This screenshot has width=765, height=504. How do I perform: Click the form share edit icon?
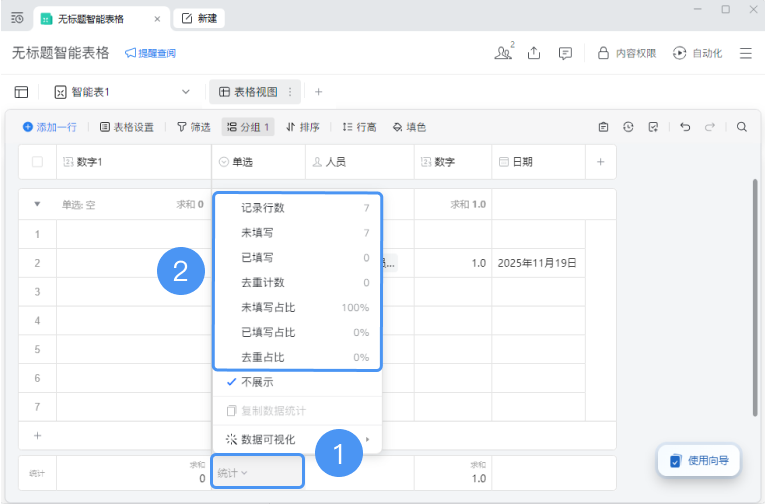pyautogui.click(x=653, y=127)
